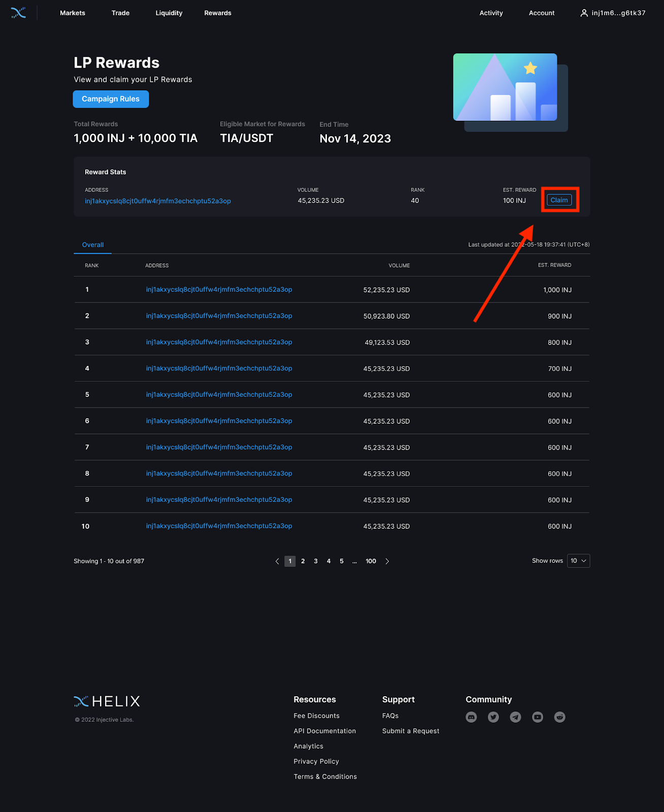Click the "Showing 1 - 10 out of 987" text
This screenshot has height=812, width=664.
[109, 561]
